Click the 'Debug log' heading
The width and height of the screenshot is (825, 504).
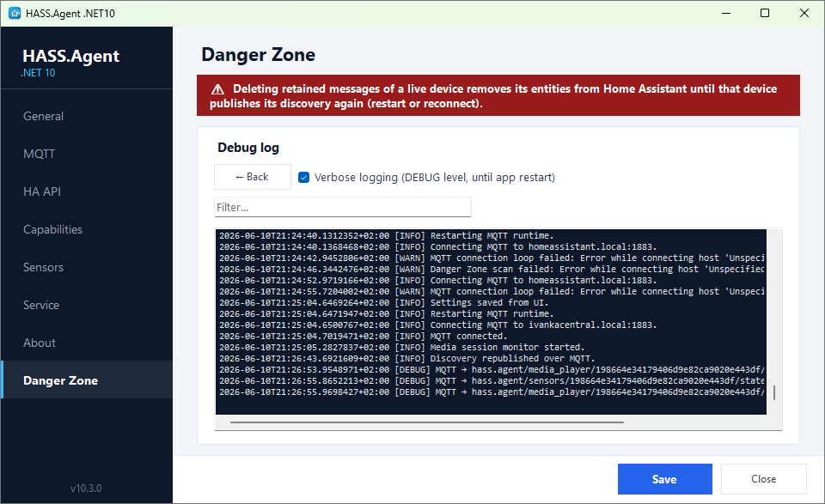pyautogui.click(x=248, y=148)
